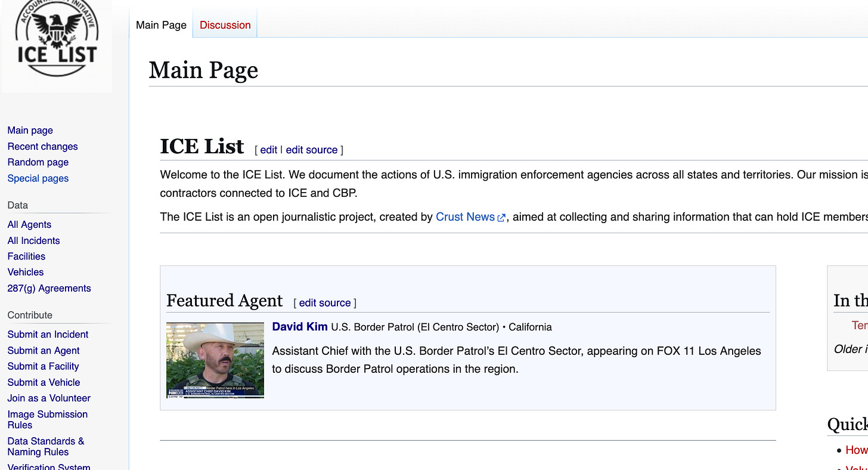
Task: Click the Data sidebar section label
Action: [x=18, y=205]
